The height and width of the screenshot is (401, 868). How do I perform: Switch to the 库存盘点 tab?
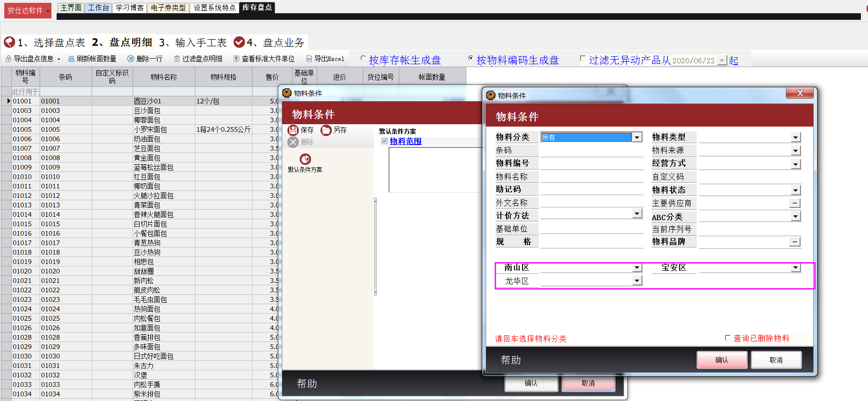click(257, 8)
